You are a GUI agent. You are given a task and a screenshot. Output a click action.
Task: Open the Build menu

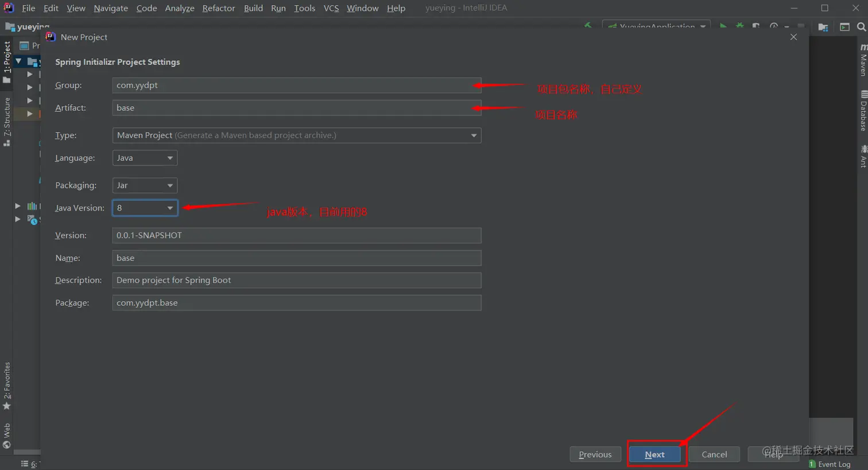point(253,8)
